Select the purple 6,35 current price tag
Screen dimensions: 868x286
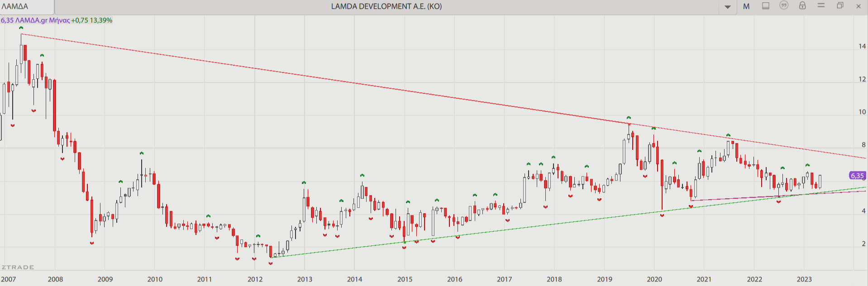(x=857, y=176)
